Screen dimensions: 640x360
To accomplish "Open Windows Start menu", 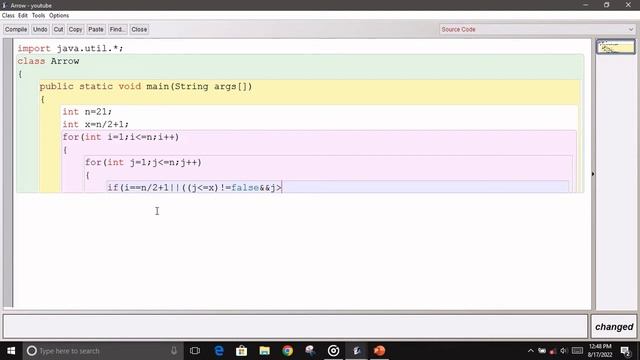I will pos(11,351).
